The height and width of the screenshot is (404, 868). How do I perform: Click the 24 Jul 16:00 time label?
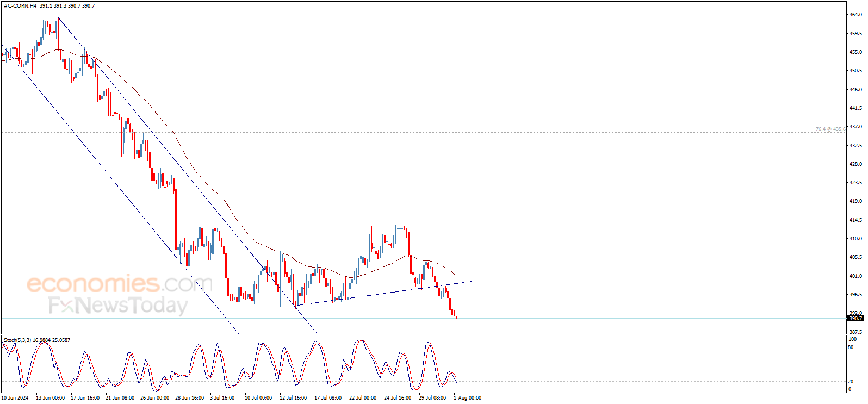coord(398,398)
